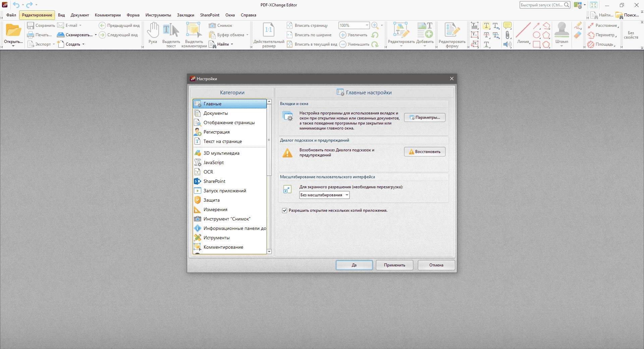Click Вписать по ширине
Viewport: 644px width, 349px height.
(x=309, y=35)
